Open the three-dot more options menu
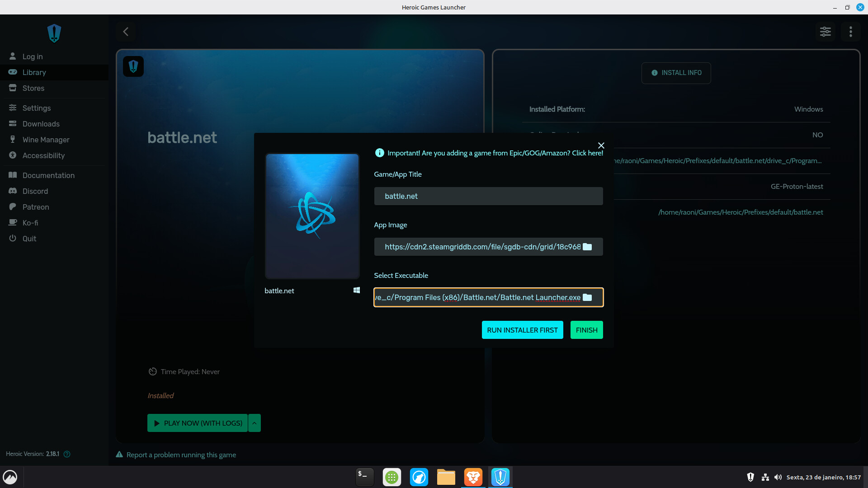868x488 pixels. 850,32
